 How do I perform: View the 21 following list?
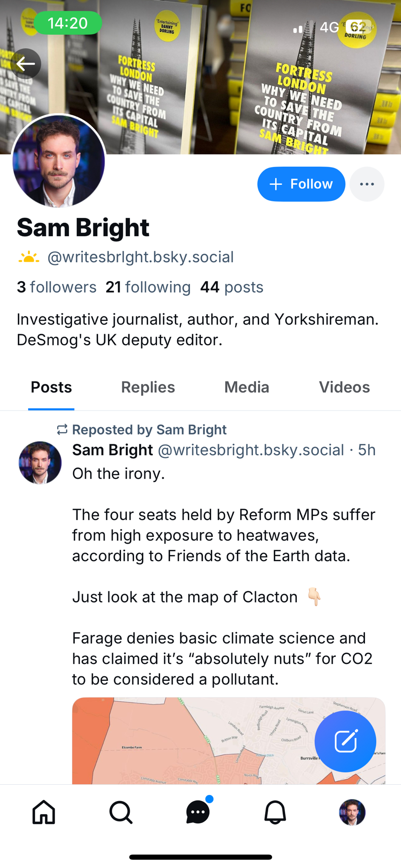point(148,287)
